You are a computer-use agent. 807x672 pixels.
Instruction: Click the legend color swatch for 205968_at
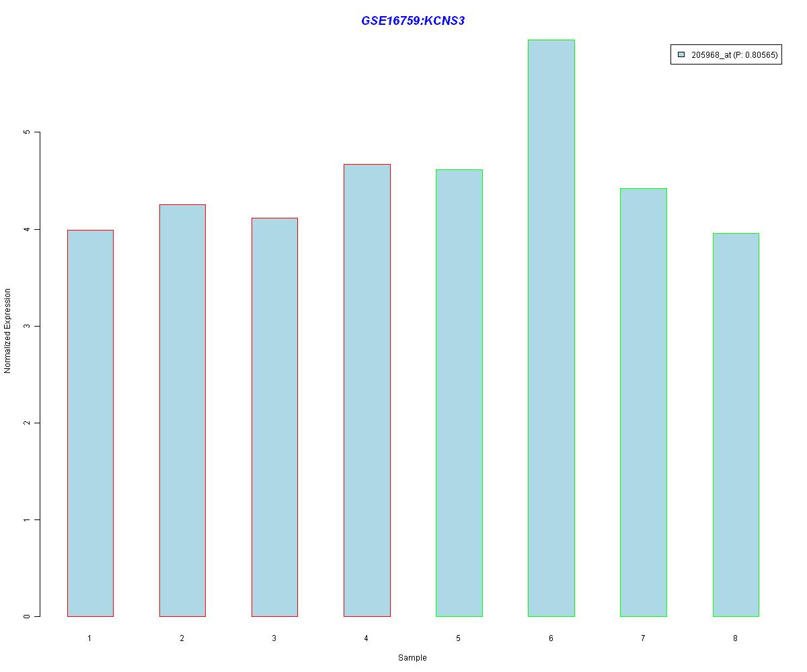681,55
